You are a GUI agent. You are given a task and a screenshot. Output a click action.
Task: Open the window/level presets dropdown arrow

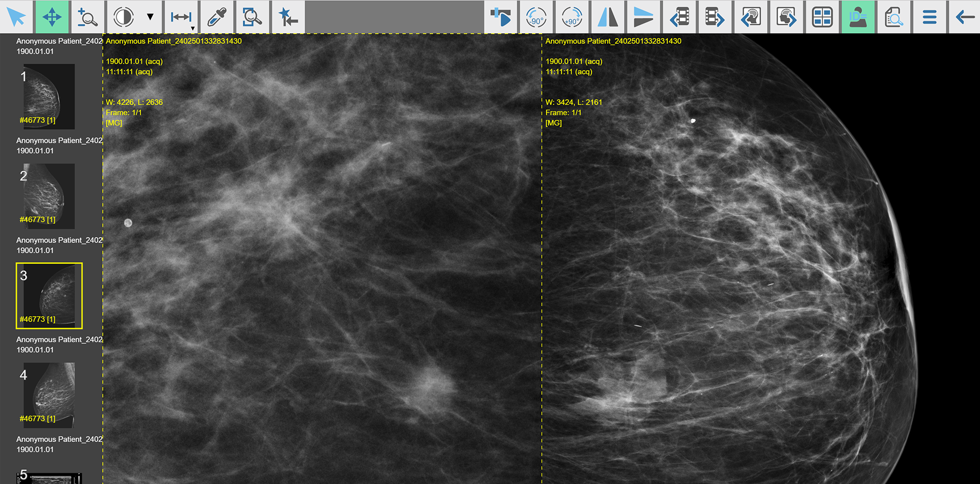pos(151,17)
